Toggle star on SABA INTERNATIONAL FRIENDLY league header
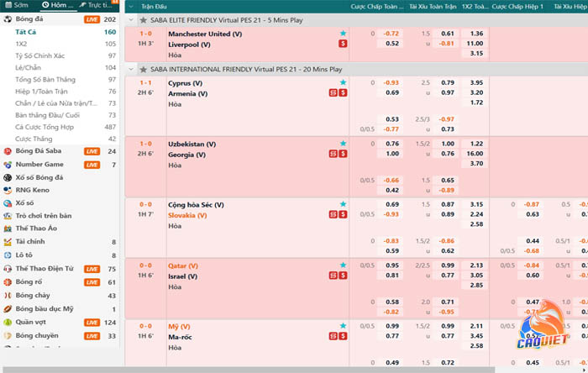 pos(144,70)
